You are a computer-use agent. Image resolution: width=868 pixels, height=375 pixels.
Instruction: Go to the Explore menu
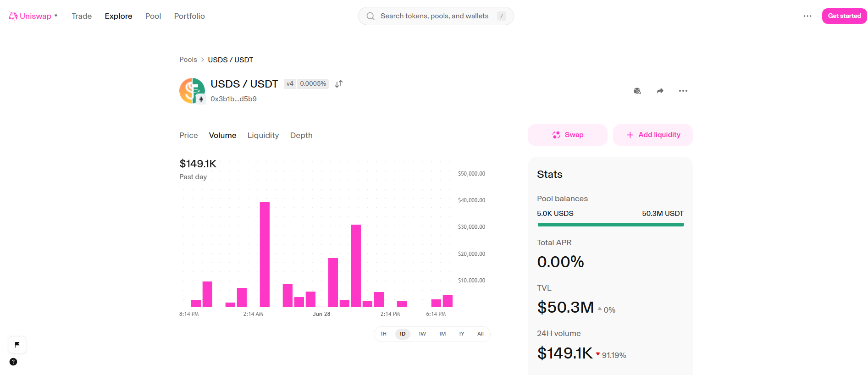coord(118,16)
